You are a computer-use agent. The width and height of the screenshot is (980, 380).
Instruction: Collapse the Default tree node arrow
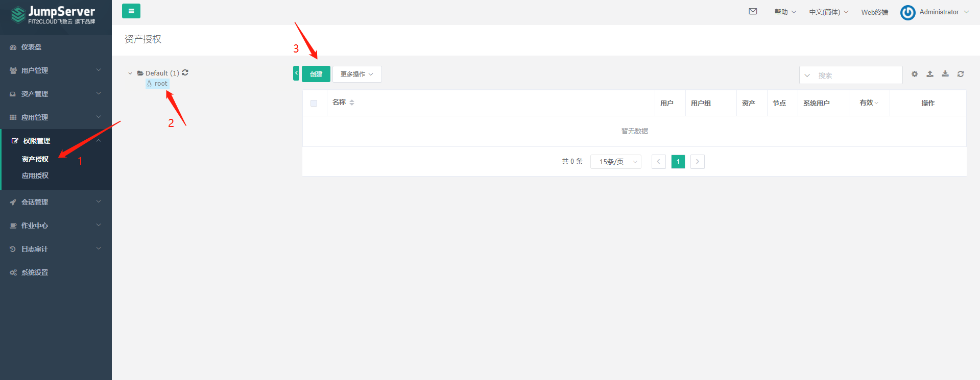[130, 73]
